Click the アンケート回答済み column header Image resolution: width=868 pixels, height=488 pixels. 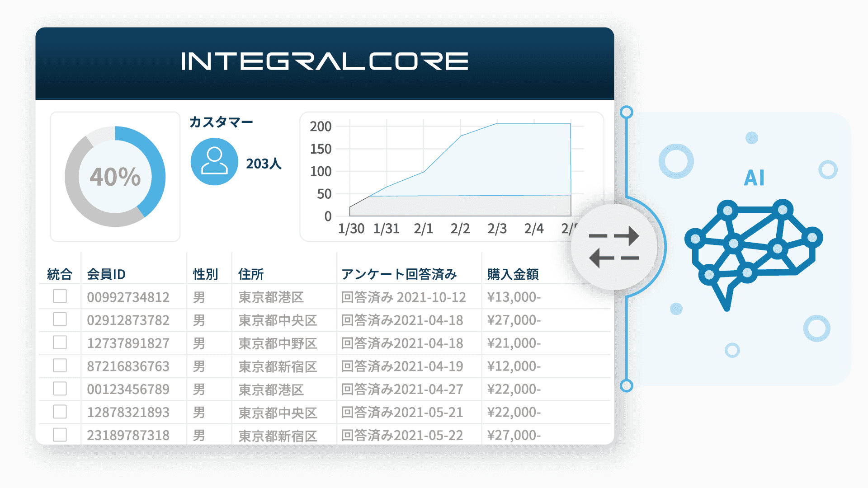pyautogui.click(x=399, y=274)
